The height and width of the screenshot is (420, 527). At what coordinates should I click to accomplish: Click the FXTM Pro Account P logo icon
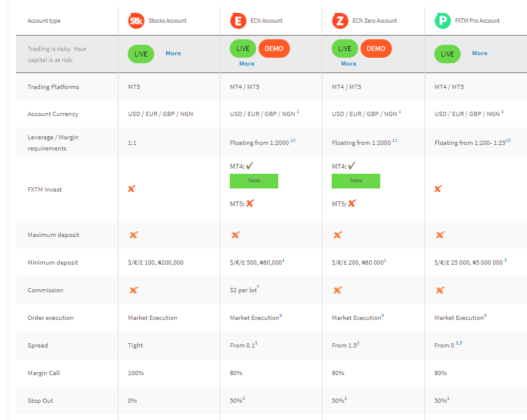pyautogui.click(x=443, y=21)
